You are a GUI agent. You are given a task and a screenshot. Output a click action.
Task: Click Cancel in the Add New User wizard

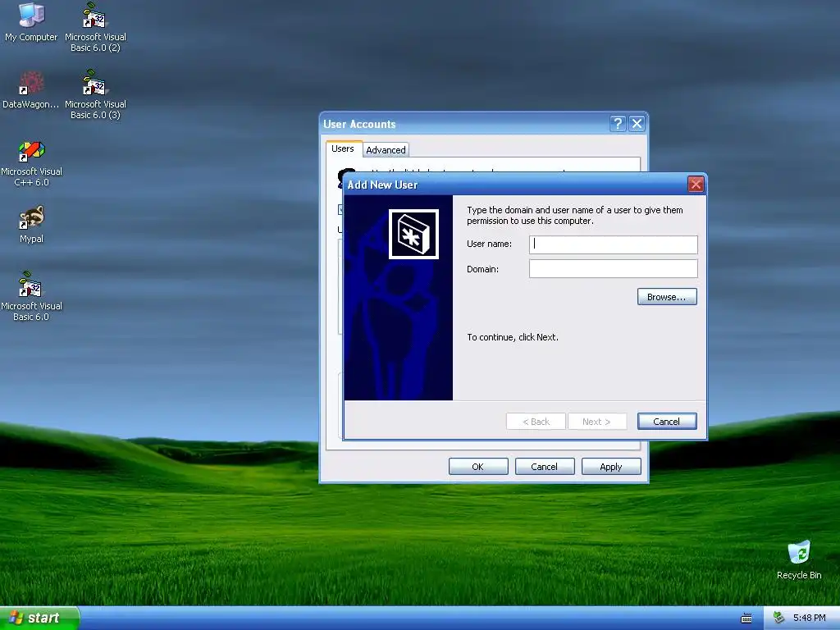coord(667,422)
